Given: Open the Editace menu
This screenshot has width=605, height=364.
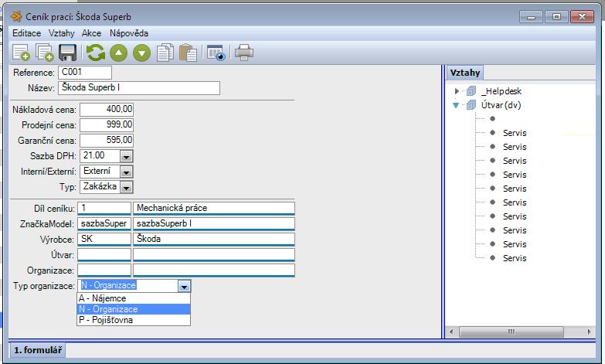Looking at the screenshot, I should pos(26,33).
